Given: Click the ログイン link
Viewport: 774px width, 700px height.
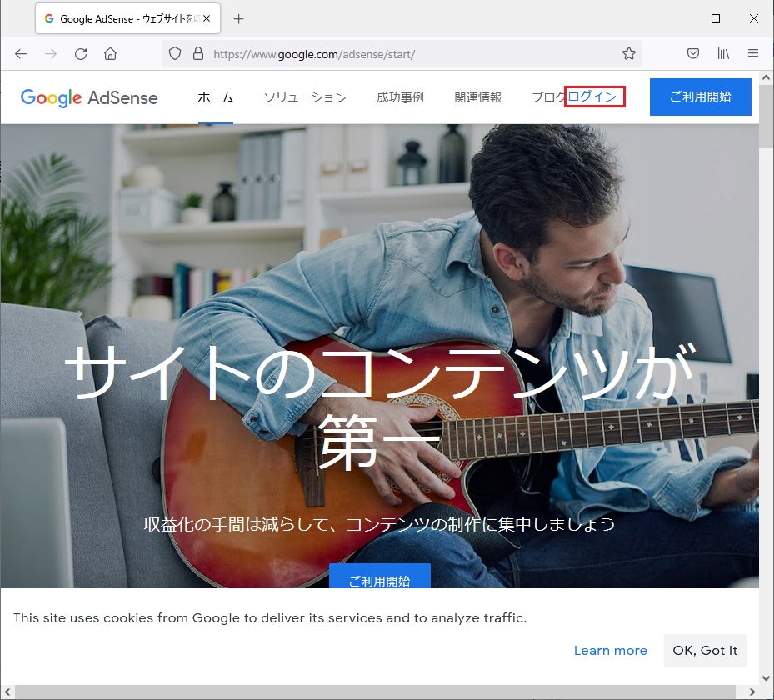Looking at the screenshot, I should [595, 97].
